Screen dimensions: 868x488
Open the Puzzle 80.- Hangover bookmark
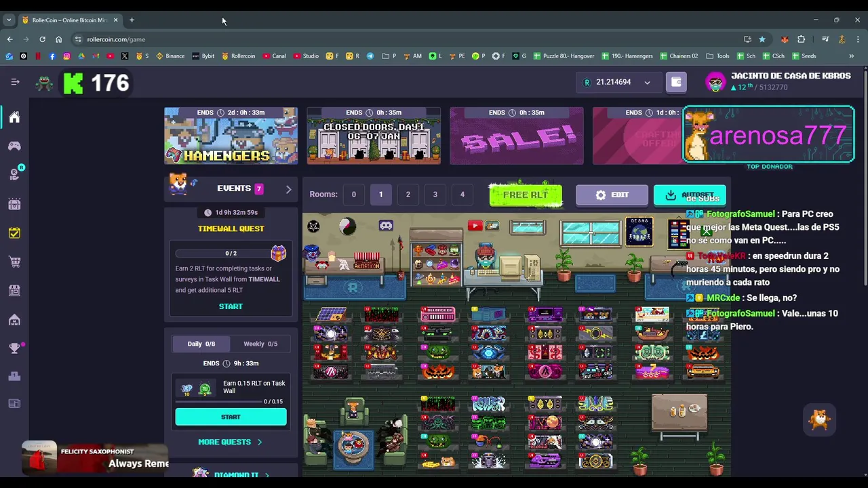coord(564,56)
